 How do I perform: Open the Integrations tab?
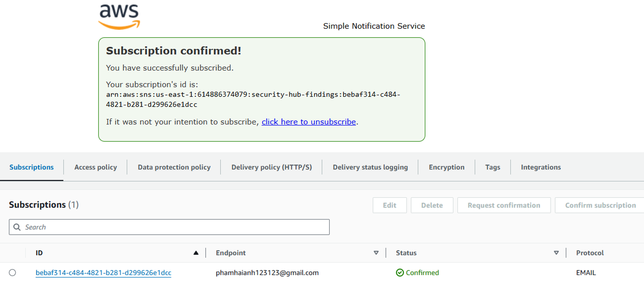541,167
